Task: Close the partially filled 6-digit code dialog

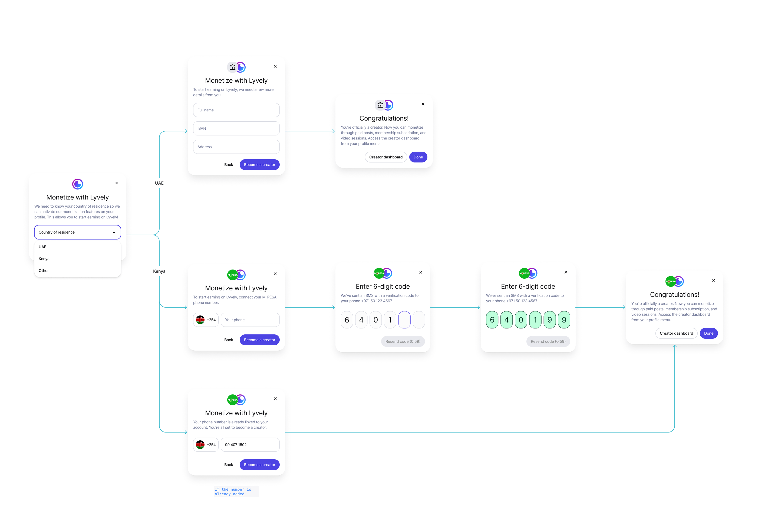Action: point(420,272)
